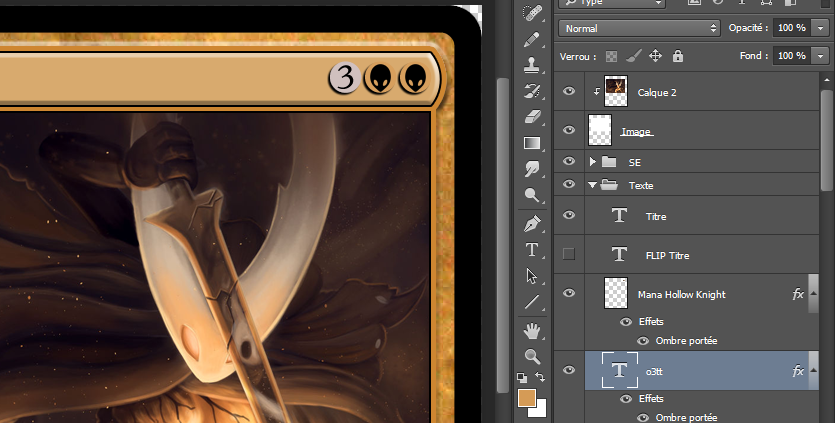The height and width of the screenshot is (423, 835).
Task: Open the Normal blend mode dropdown
Action: click(x=639, y=28)
